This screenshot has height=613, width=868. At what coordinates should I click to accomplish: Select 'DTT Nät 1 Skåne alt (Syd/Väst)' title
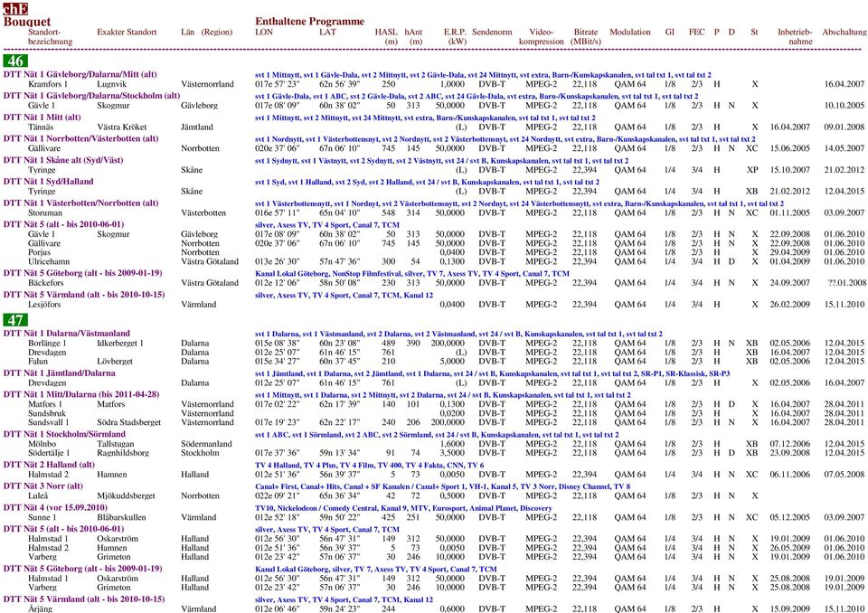[x=63, y=160]
